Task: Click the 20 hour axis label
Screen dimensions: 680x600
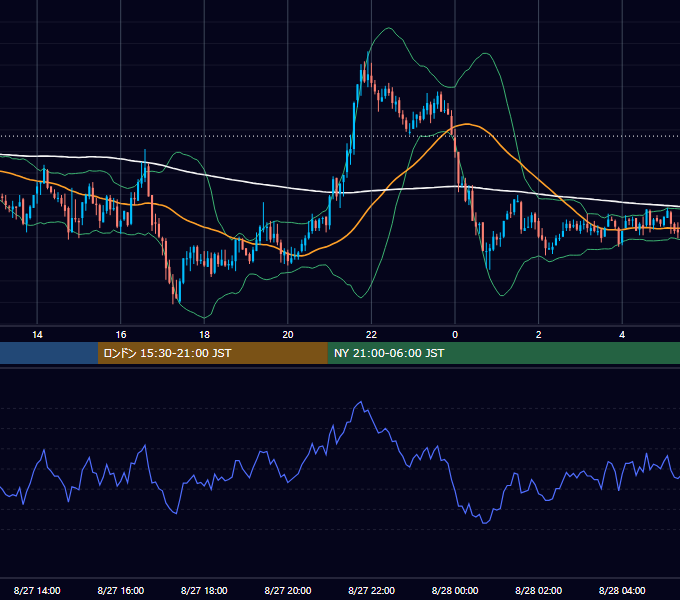Action: point(288,335)
